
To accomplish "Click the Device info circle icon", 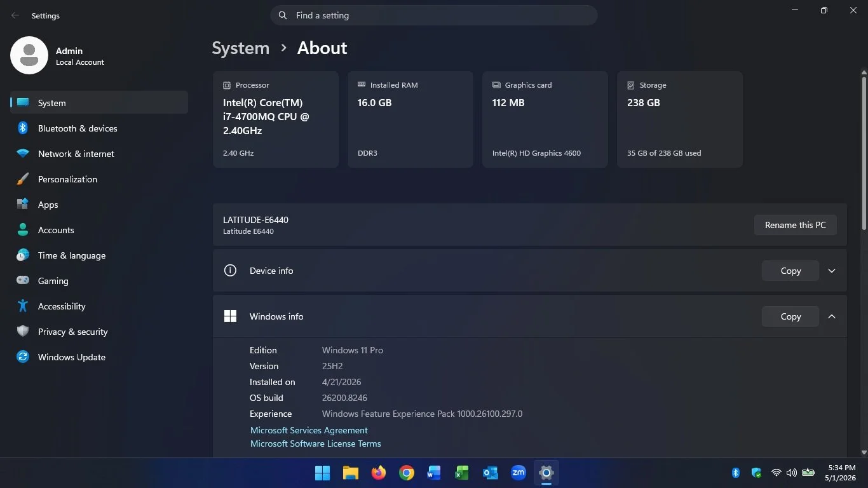I will (230, 270).
